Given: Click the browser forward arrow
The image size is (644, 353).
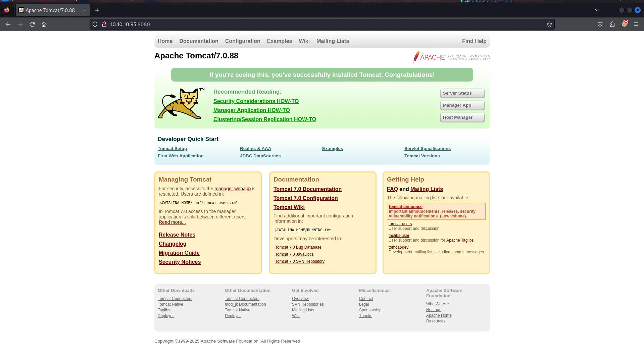Looking at the screenshot, I should 20,24.
